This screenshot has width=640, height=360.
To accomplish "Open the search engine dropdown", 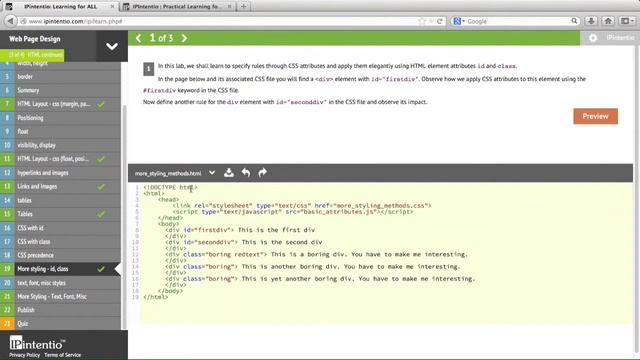I will tap(459, 21).
